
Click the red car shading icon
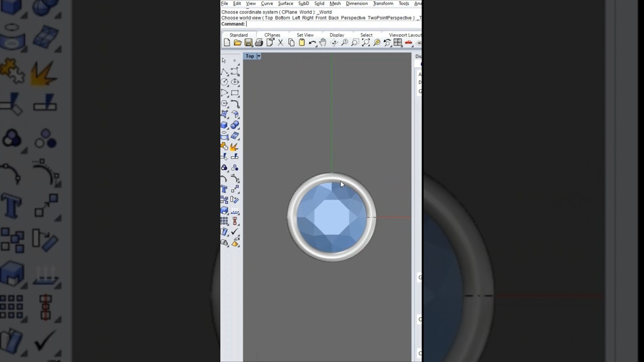coord(409,43)
